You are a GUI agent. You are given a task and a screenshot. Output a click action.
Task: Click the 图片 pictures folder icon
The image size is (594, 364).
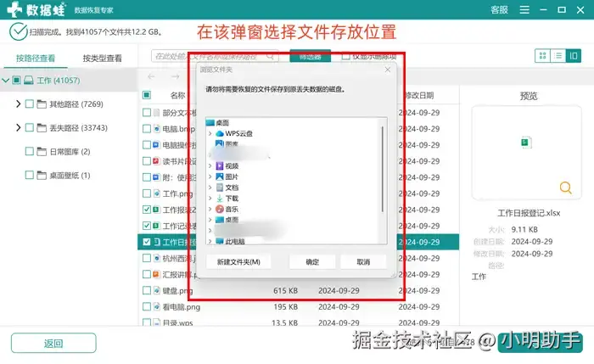(x=220, y=176)
